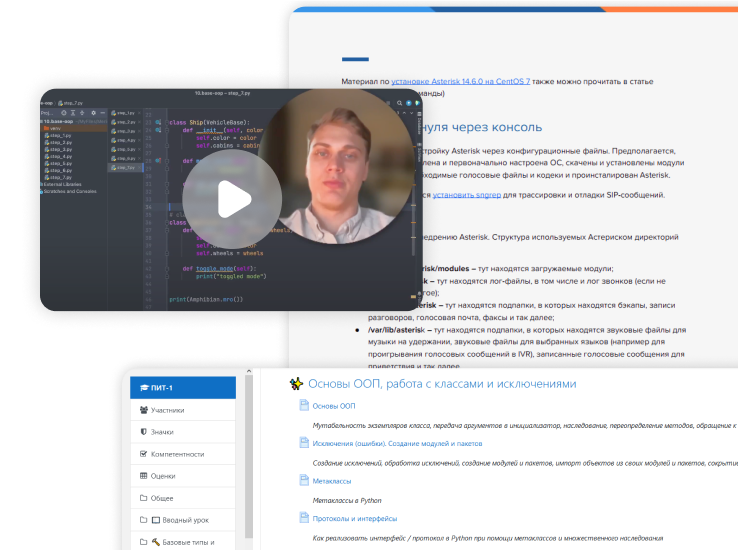Viewport: 738px width, 550px height.
Task: Click the override gutter icon on line 23
Action: click(x=158, y=122)
